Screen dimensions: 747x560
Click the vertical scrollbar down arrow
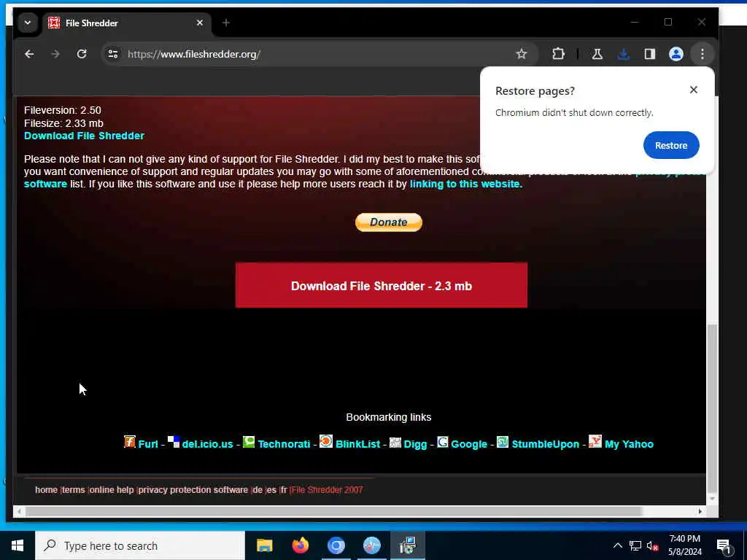712,499
